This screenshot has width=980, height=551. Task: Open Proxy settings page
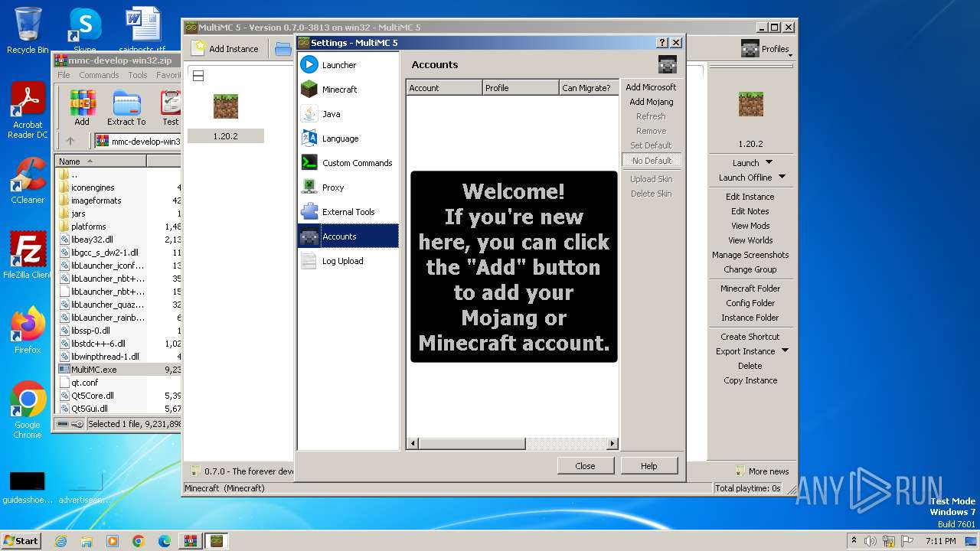[x=348, y=187]
